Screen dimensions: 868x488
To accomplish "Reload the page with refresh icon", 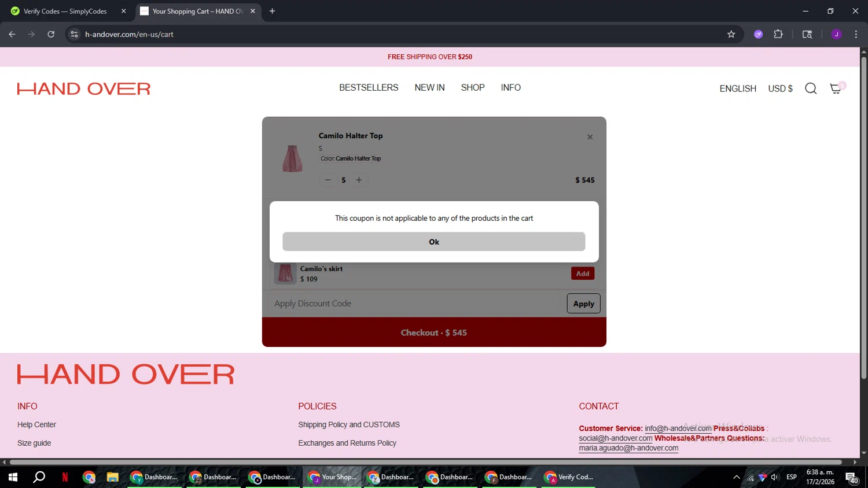I will [51, 34].
